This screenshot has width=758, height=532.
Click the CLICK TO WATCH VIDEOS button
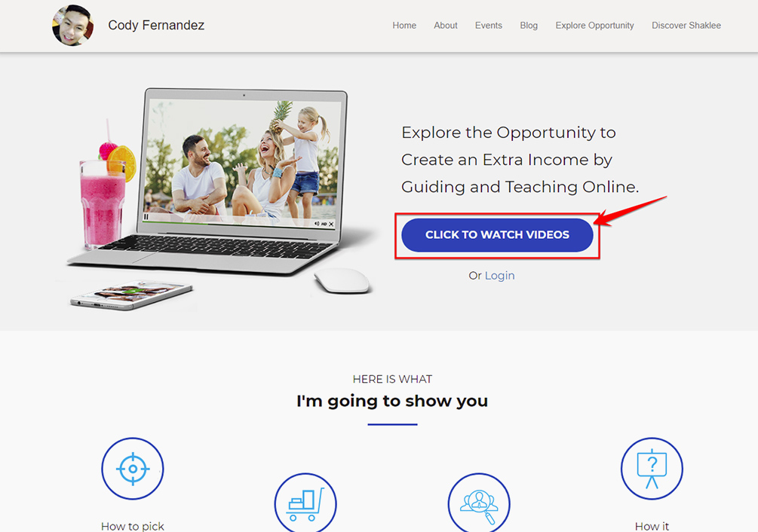tap(497, 235)
